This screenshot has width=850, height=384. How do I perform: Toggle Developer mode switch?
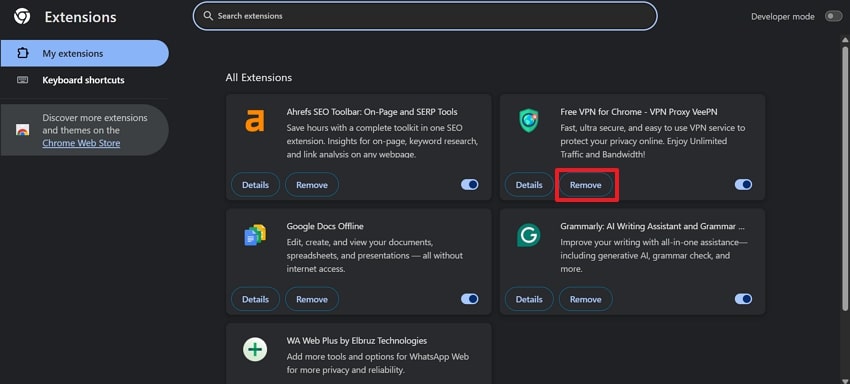(833, 16)
